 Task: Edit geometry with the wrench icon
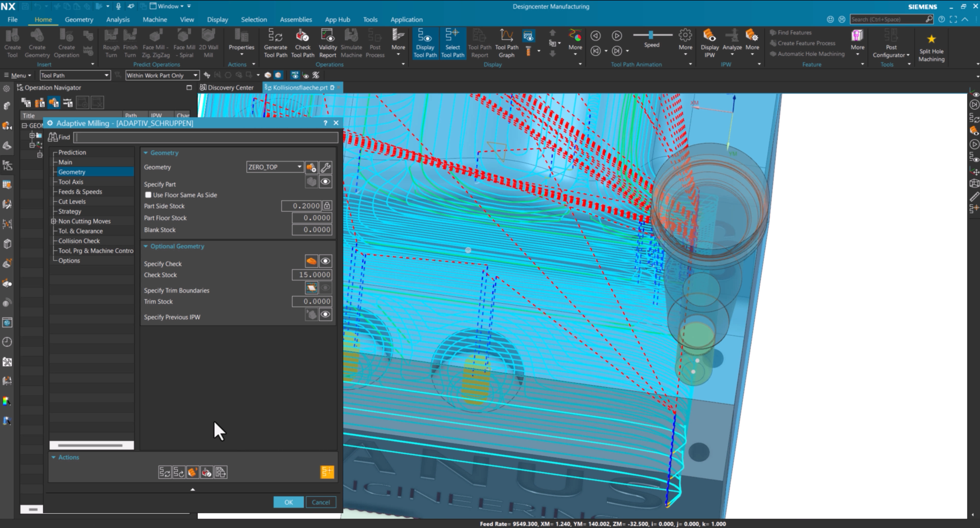[325, 167]
